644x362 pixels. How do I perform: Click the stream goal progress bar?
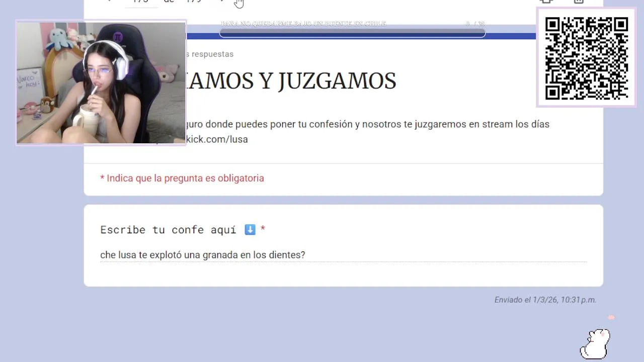[x=352, y=33]
